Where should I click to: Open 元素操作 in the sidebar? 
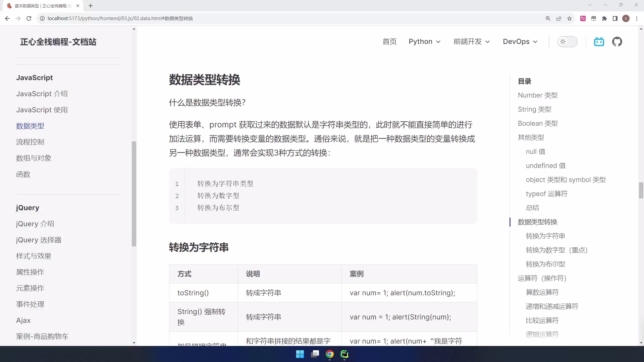[x=30, y=288]
